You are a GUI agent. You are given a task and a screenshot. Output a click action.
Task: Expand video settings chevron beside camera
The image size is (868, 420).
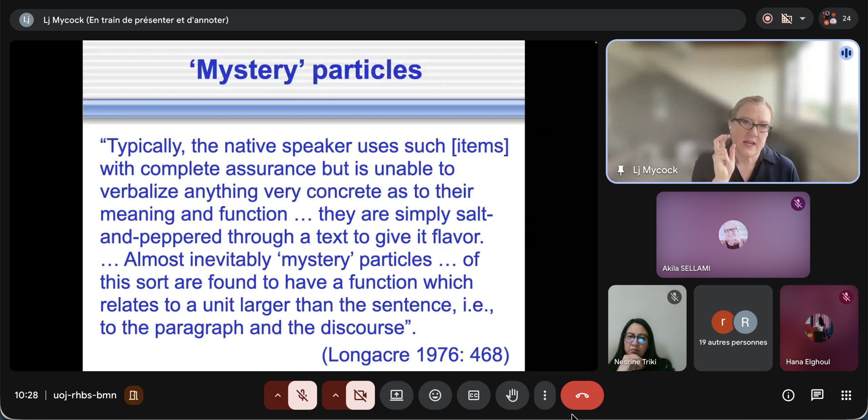[x=336, y=395]
